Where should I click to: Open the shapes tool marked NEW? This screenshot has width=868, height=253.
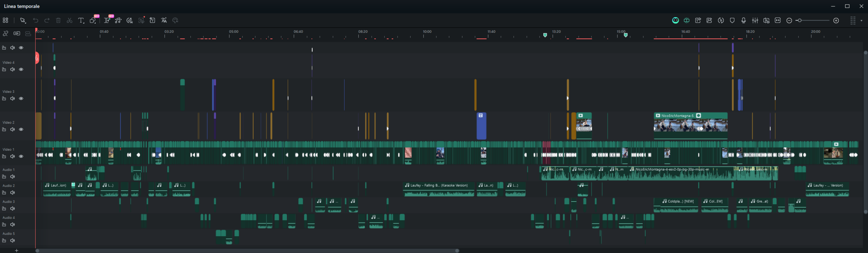click(93, 21)
